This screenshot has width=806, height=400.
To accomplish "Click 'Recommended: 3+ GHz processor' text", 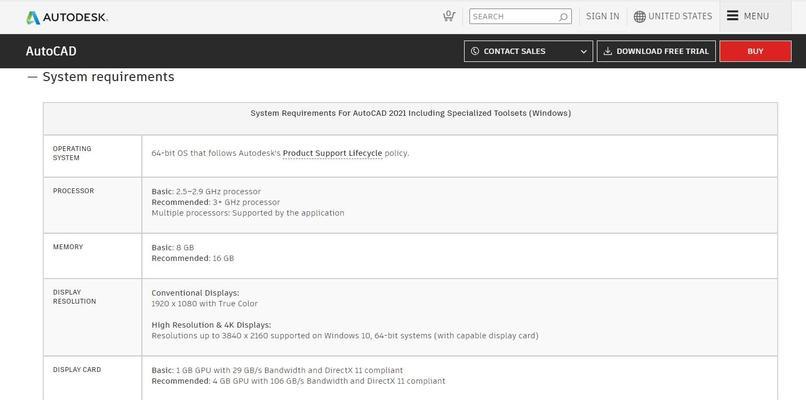I will click(x=216, y=202).
